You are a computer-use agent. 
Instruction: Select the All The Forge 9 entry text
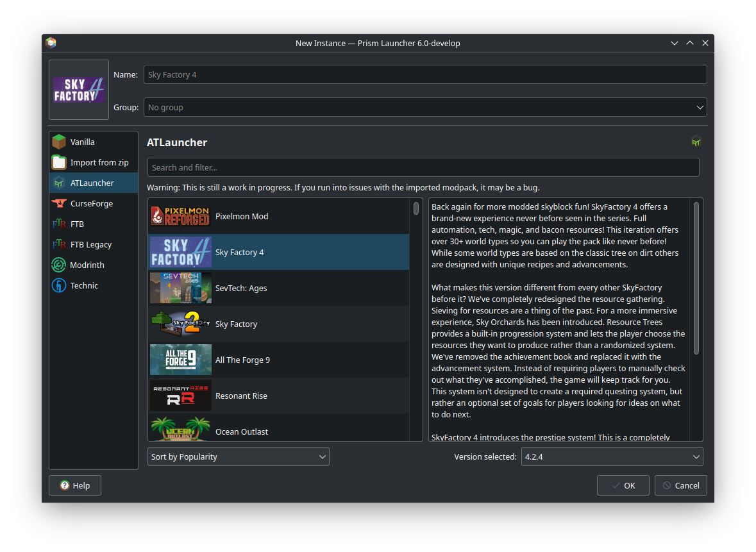pos(242,360)
